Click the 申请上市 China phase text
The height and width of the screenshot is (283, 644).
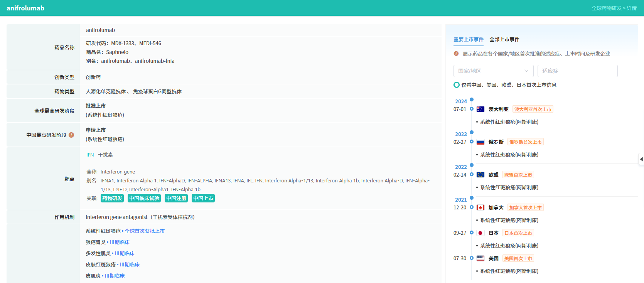tap(96, 130)
